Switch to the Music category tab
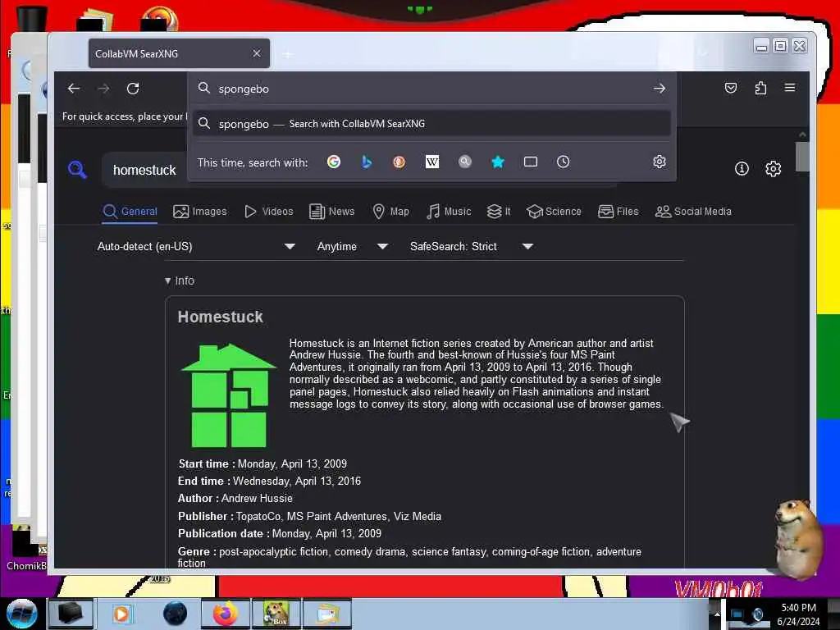The width and height of the screenshot is (840, 630). [449, 212]
